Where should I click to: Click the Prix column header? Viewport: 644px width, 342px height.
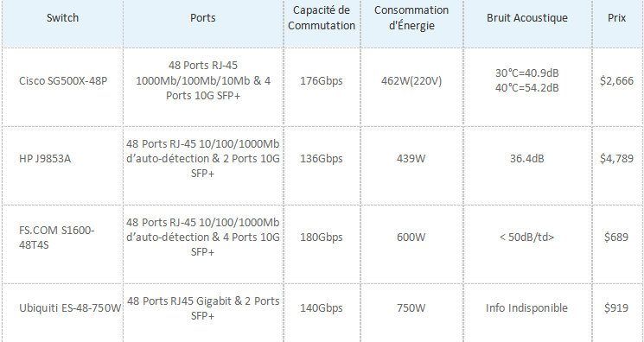tap(617, 17)
